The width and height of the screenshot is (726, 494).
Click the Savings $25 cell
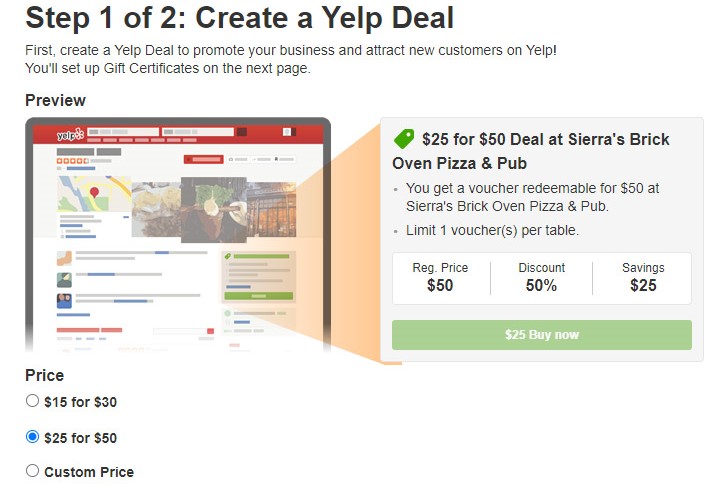coord(643,278)
